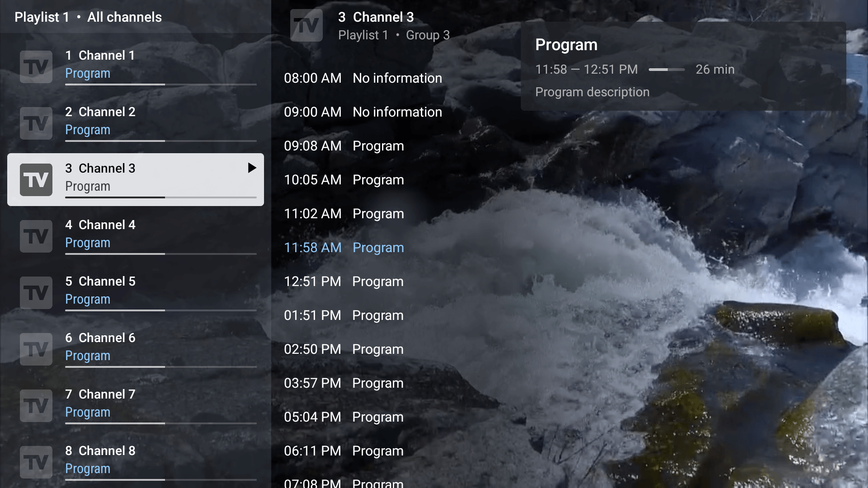Drag the program progress slider for current show

[x=666, y=69]
